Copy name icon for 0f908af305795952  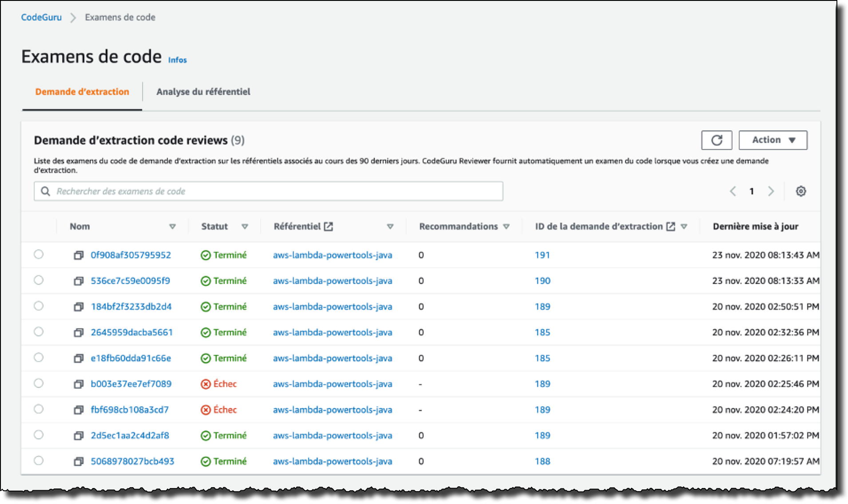pyautogui.click(x=79, y=255)
